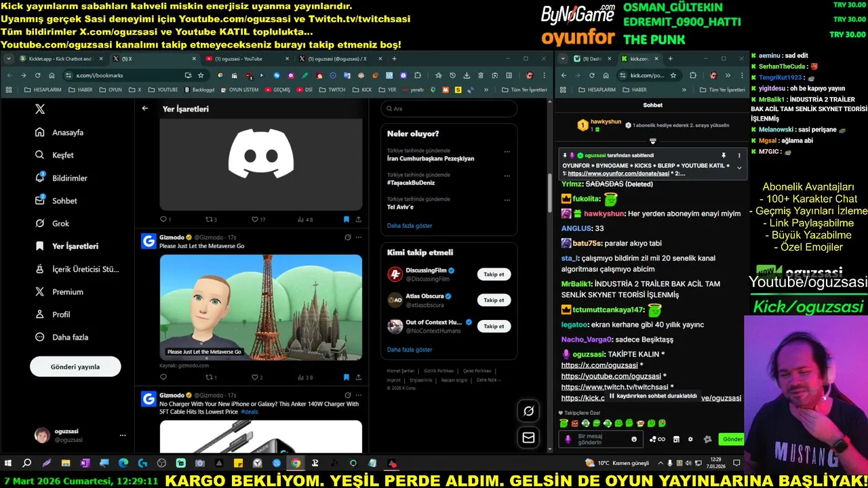The width and height of the screenshot is (868, 488).
Task: Open pinned message three-dot menu
Action: click(739, 155)
